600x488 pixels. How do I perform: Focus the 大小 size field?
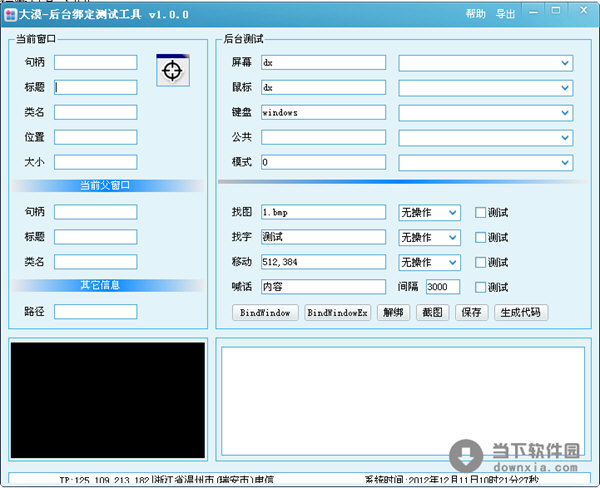96,162
